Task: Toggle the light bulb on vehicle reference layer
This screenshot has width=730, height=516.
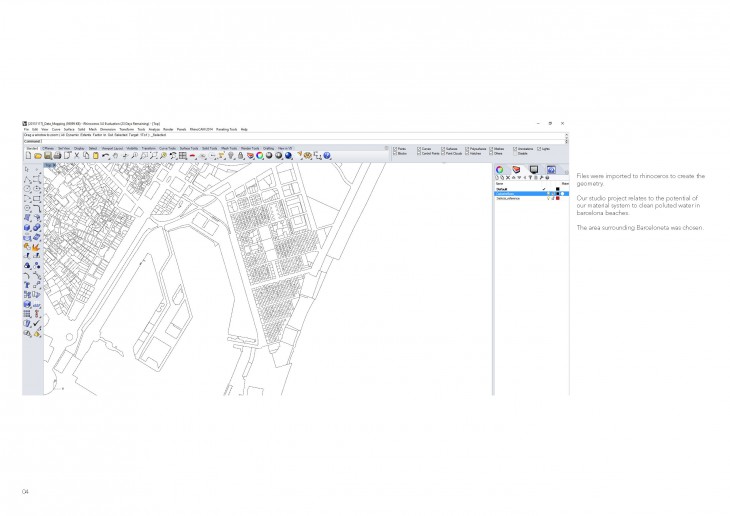Action: (546, 199)
